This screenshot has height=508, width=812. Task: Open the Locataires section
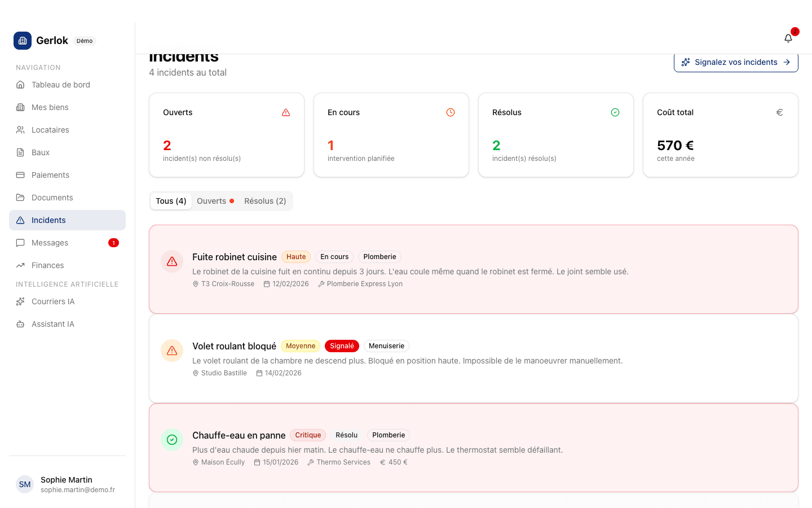point(50,130)
